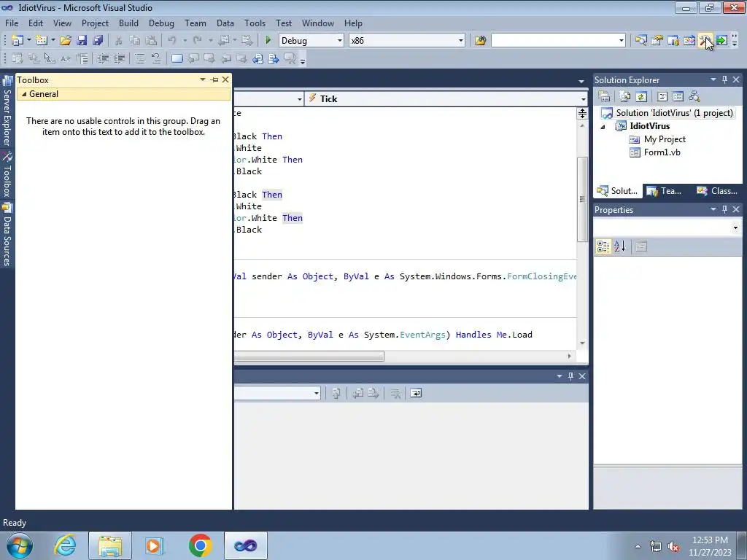Screen dimensions: 747x560
Task: Click the Open File folder icon
Action: tap(66, 41)
